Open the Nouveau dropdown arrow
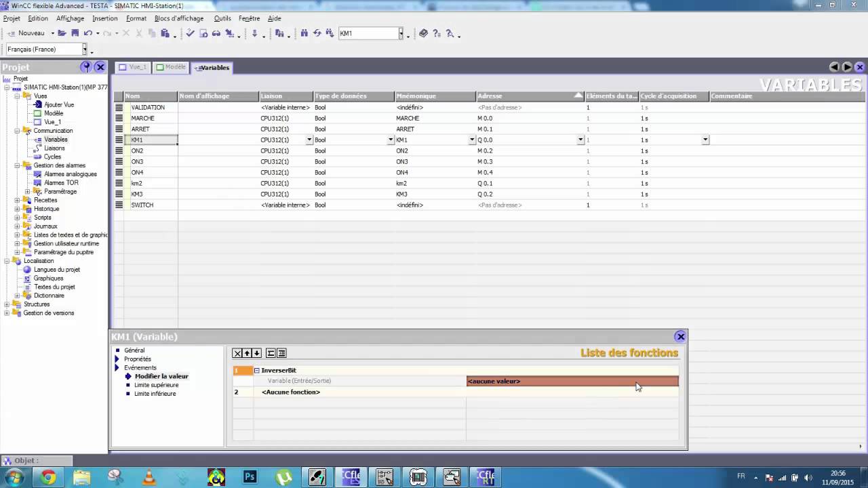 pos(52,33)
